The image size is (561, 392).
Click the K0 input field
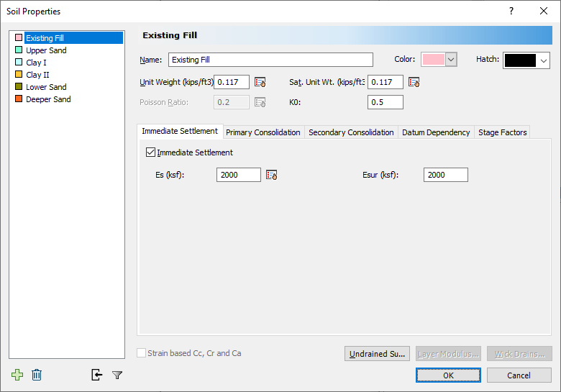coord(386,102)
